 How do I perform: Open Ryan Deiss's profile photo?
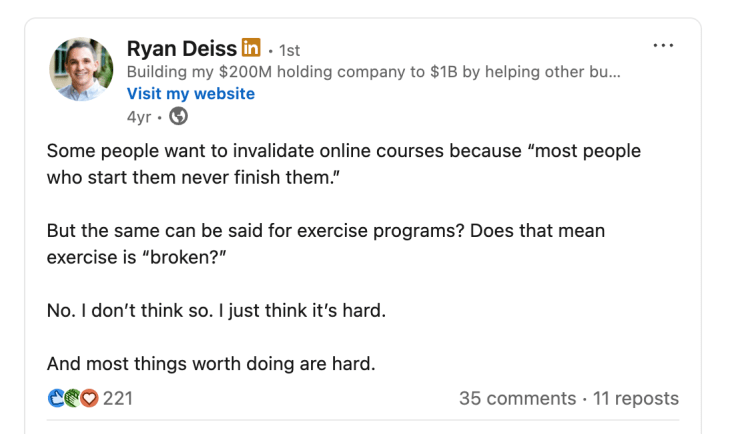[82, 71]
